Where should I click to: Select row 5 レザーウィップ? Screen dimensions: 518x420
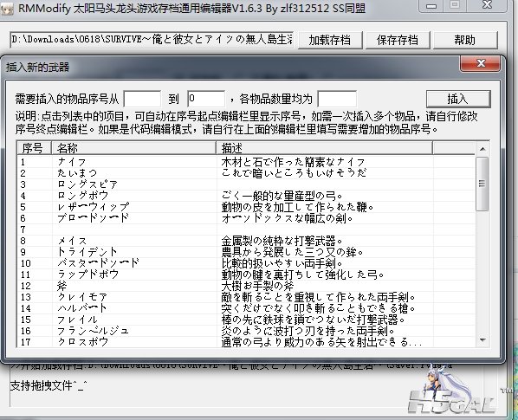(246, 207)
